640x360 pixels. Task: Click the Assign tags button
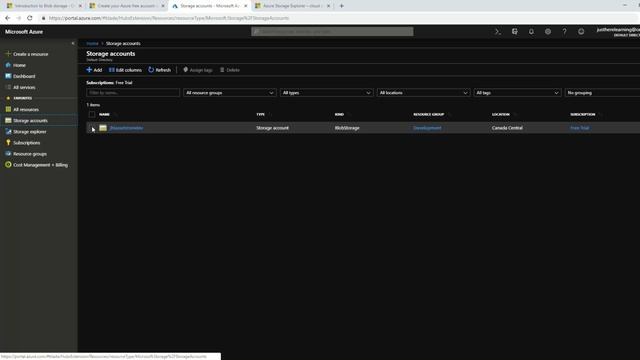click(198, 70)
